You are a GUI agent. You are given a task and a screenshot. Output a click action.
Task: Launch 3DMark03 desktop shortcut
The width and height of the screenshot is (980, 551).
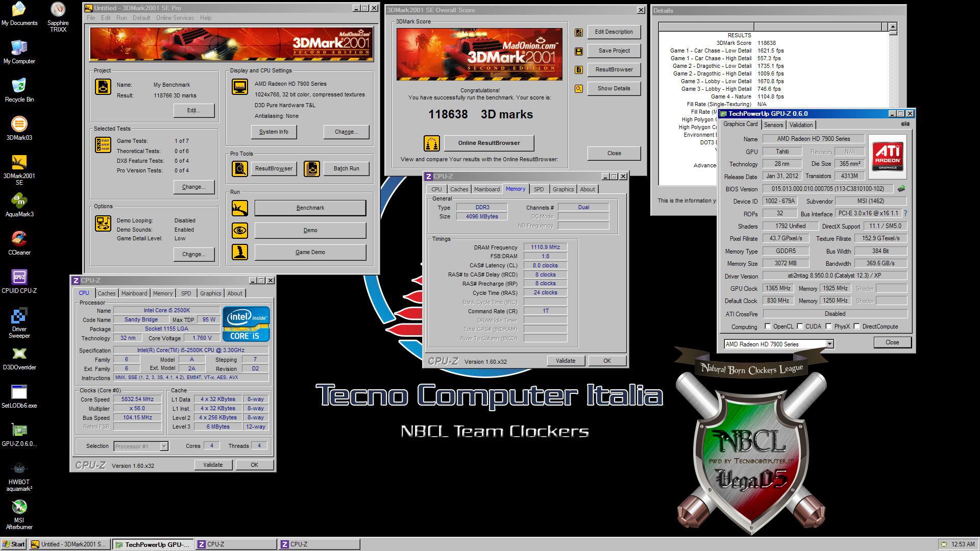[x=19, y=129]
